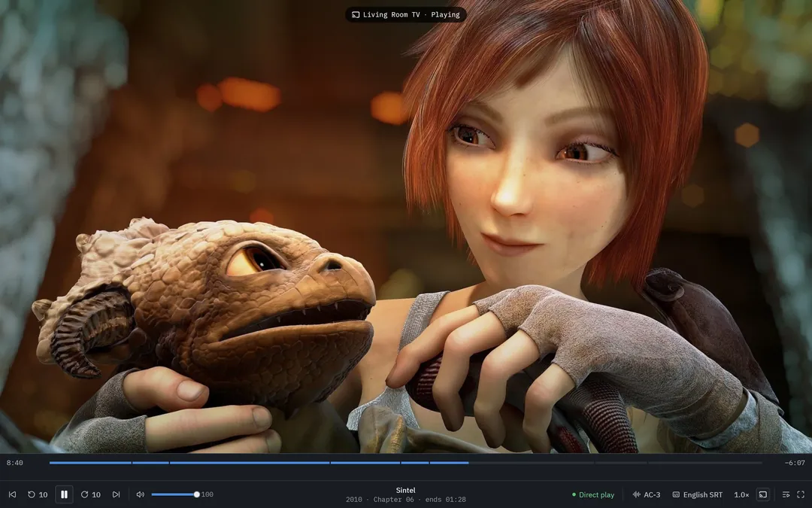Open the English SRT subtitle selector
Image resolution: width=812 pixels, height=508 pixels.
[697, 495]
